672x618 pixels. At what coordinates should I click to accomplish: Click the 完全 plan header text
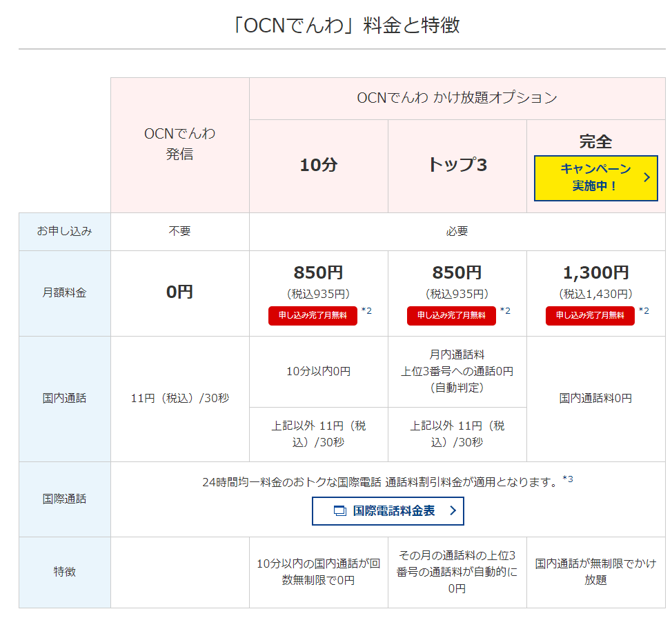595,141
